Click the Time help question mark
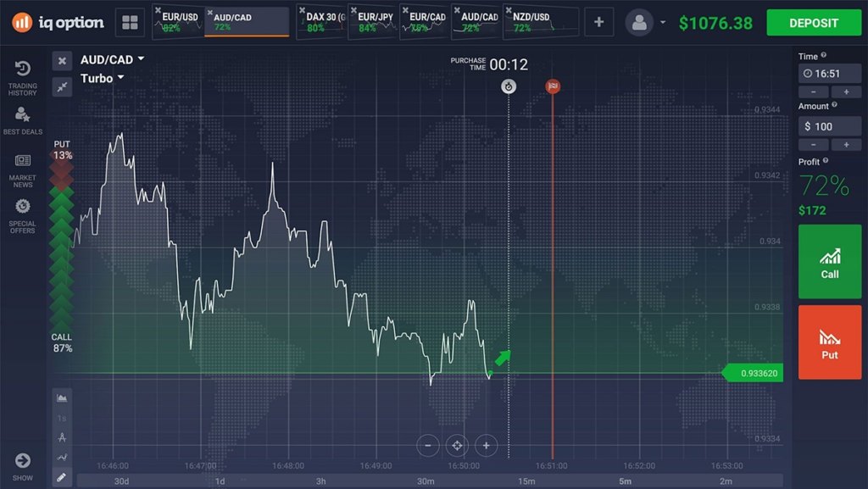The height and width of the screenshot is (489, 868). coord(824,55)
